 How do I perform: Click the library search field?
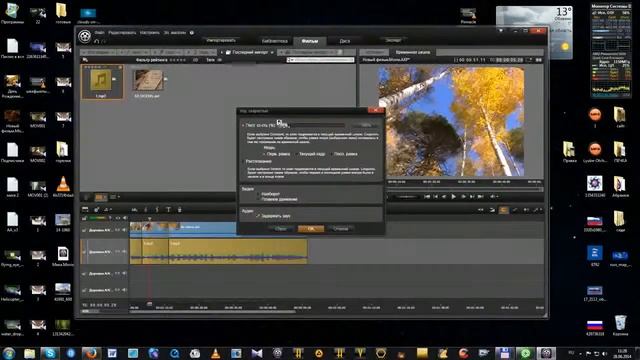click(x=320, y=60)
